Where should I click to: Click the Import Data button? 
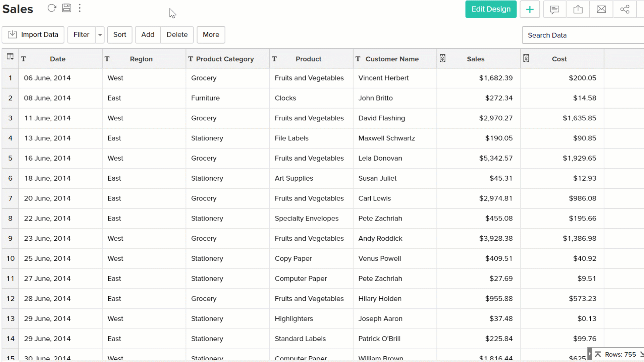click(x=33, y=35)
